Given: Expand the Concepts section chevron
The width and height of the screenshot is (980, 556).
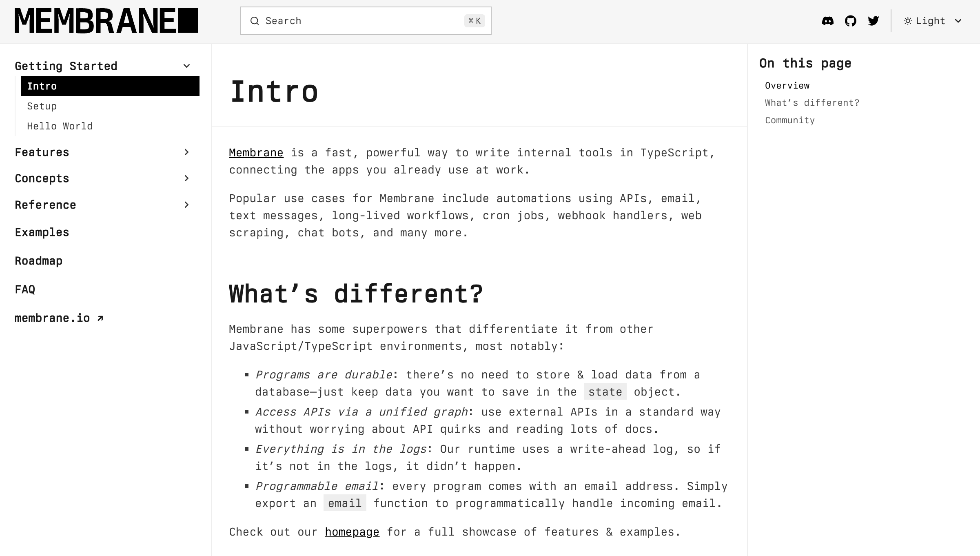Looking at the screenshot, I should coord(187,178).
